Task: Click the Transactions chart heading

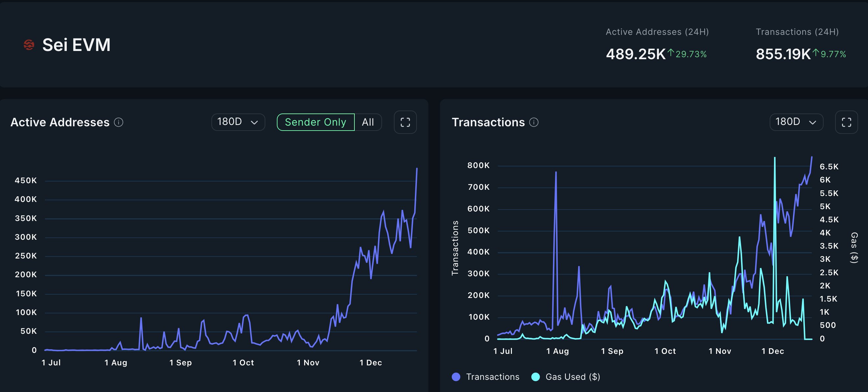Action: click(488, 122)
